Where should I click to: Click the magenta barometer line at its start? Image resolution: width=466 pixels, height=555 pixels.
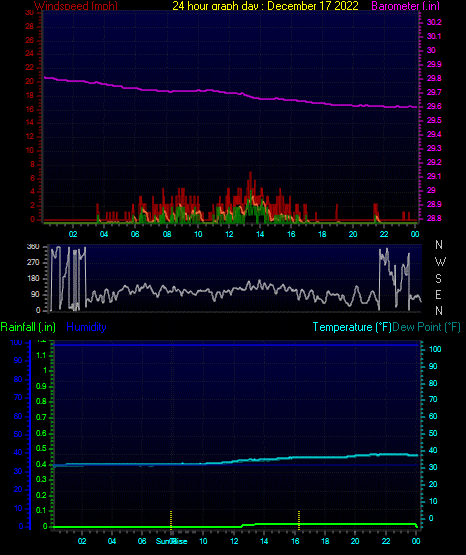(x=45, y=77)
